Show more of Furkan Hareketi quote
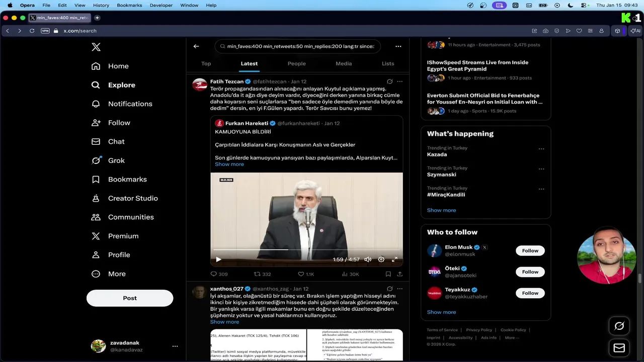This screenshot has height=362, width=644. click(229, 164)
